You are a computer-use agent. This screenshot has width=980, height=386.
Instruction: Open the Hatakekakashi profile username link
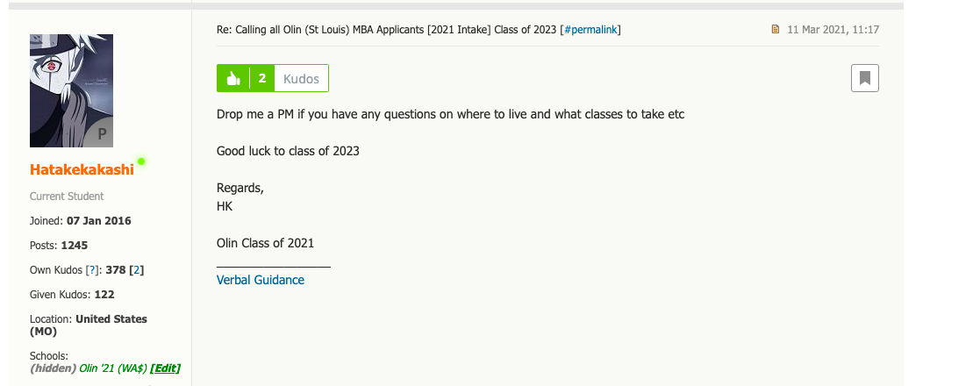[x=82, y=169]
